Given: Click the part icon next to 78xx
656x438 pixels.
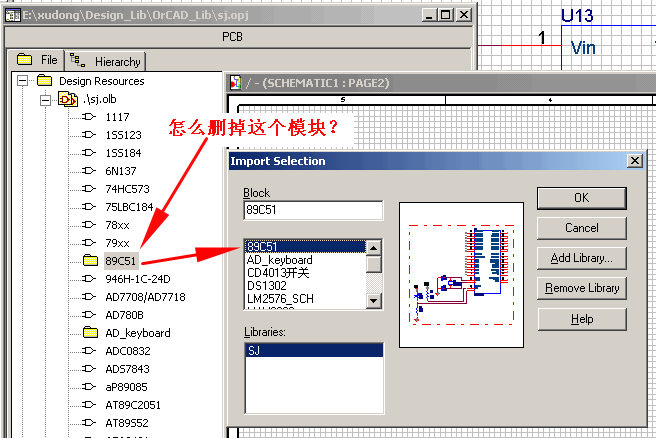Looking at the screenshot, I should pyautogui.click(x=89, y=225).
